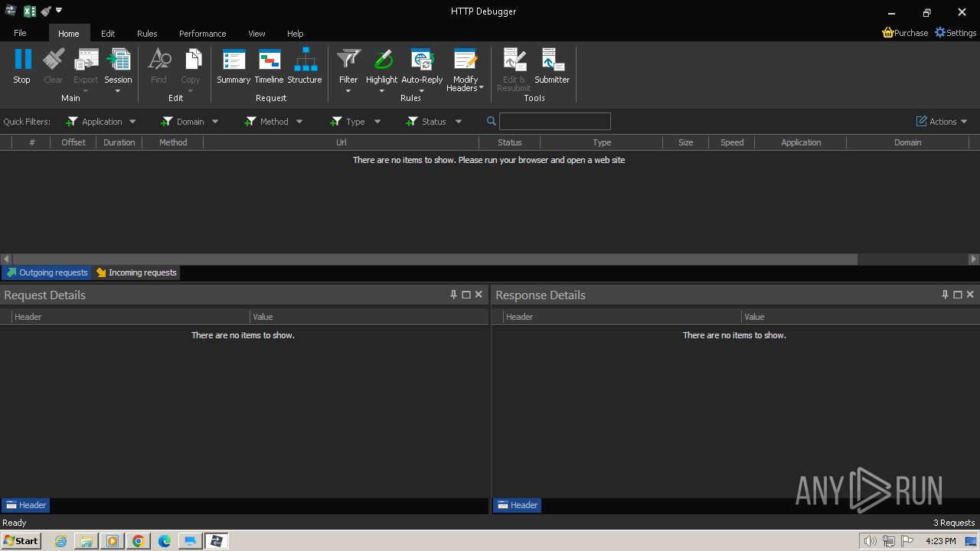This screenshot has width=980, height=551.
Task: Expand the Highlight dropdown arrow
Action: pyautogui.click(x=381, y=91)
